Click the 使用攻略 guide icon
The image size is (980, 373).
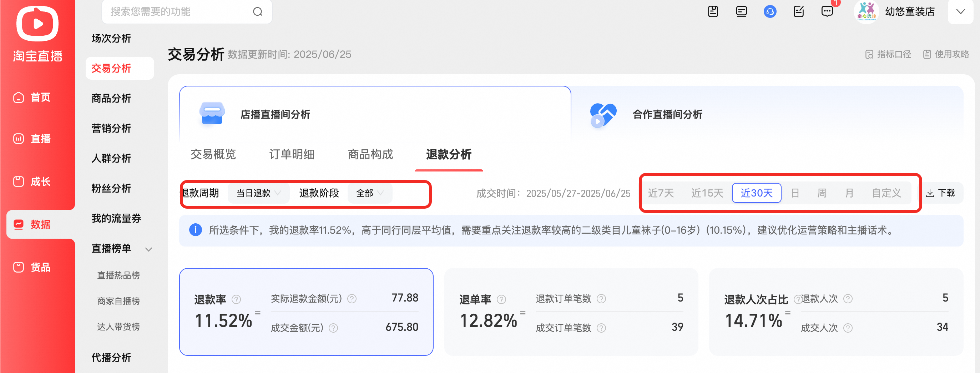(927, 54)
